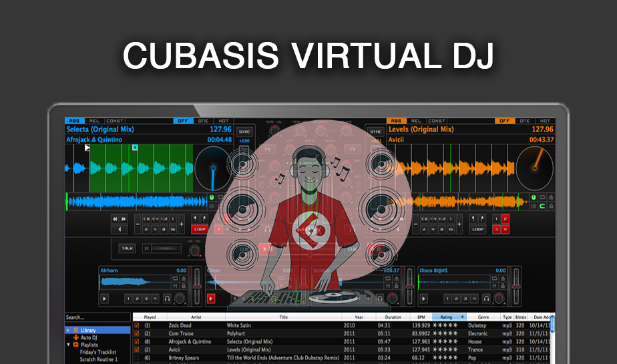The height and width of the screenshot is (364, 617).
Task: Expand the Library tree node
Action: pos(68,330)
